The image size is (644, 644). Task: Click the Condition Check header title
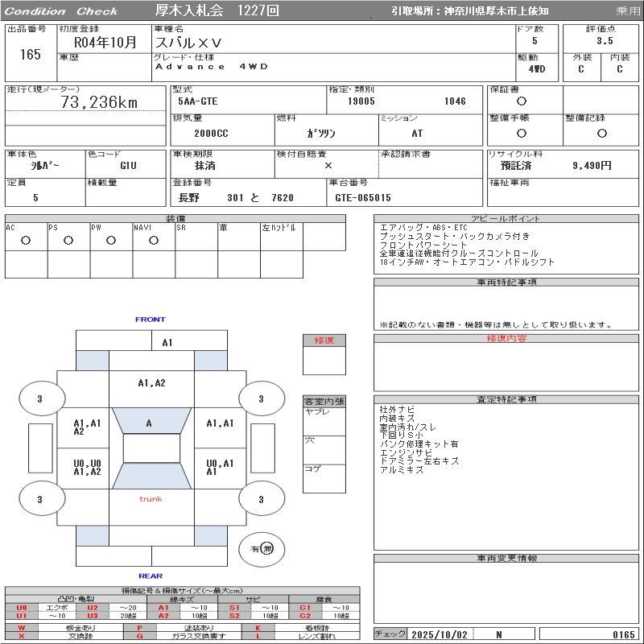click(x=61, y=10)
